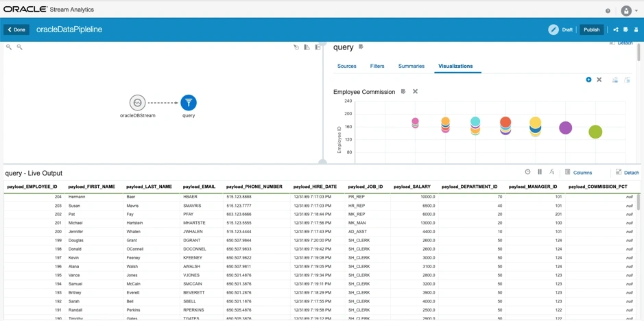Screen dimensions: 644x321
Task: Click the Done back button
Action: click(16, 29)
